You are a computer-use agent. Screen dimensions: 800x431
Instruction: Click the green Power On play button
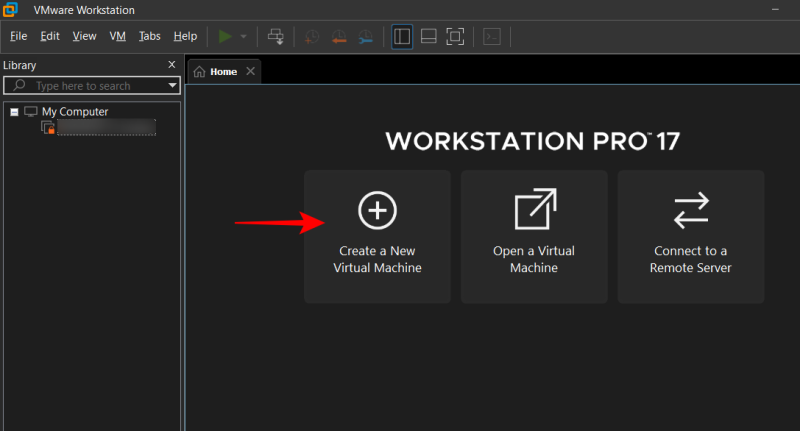[225, 36]
